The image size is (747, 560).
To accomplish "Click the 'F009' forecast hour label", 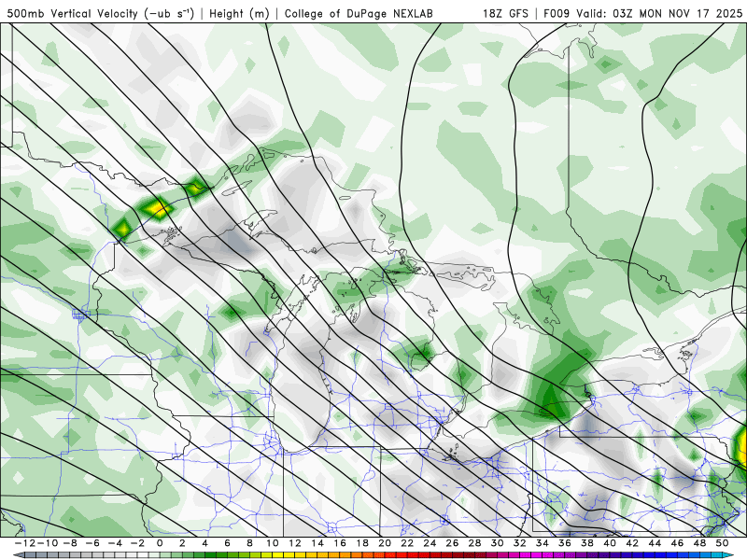I will (x=557, y=13).
